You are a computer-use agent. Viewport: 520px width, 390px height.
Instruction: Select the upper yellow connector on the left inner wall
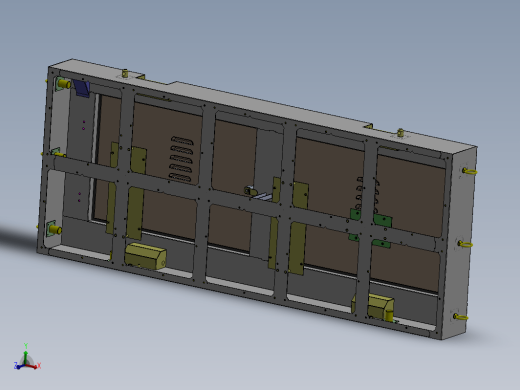coord(63,84)
